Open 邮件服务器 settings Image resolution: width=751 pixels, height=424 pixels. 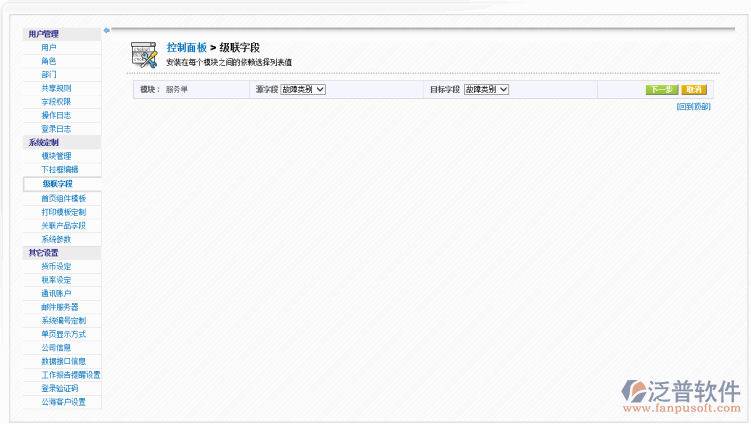pos(59,307)
